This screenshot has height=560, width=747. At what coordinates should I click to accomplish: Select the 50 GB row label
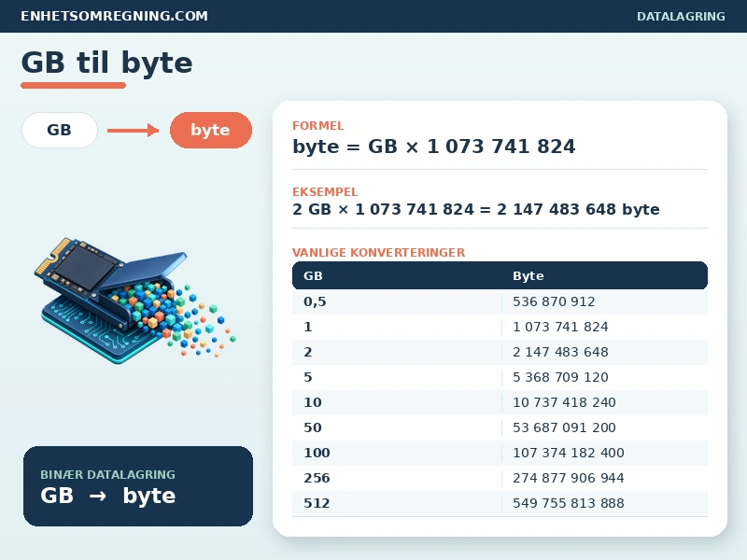click(313, 427)
